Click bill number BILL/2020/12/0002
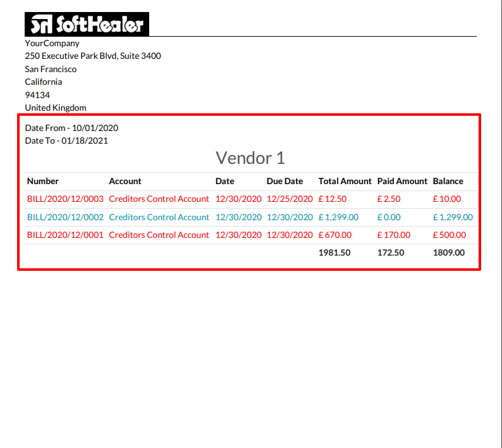This screenshot has height=448, width=502. (x=65, y=217)
